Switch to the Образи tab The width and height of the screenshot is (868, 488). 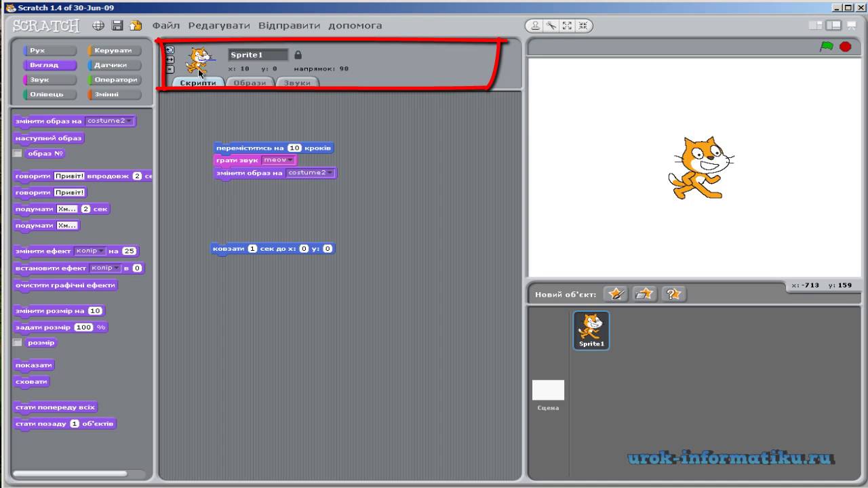tap(250, 83)
